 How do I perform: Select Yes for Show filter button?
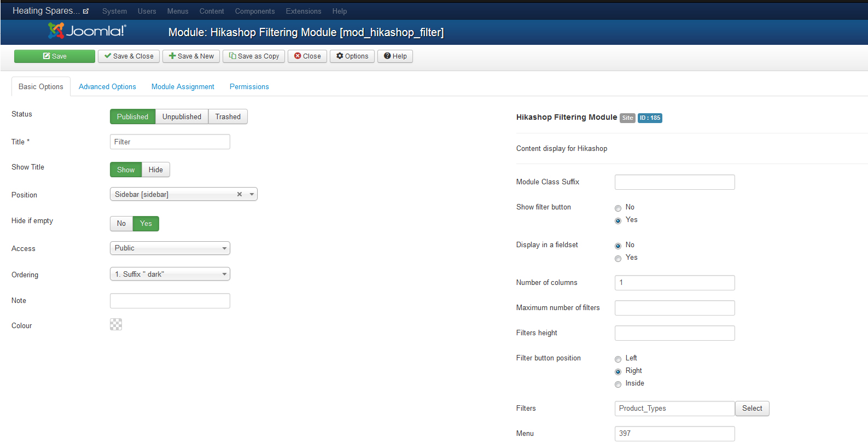coord(618,220)
